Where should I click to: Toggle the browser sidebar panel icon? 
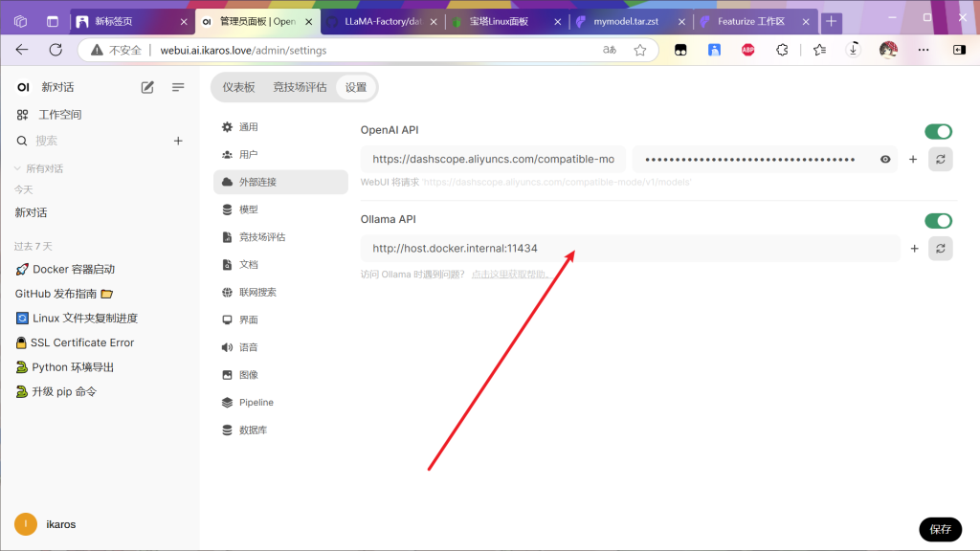tap(959, 50)
